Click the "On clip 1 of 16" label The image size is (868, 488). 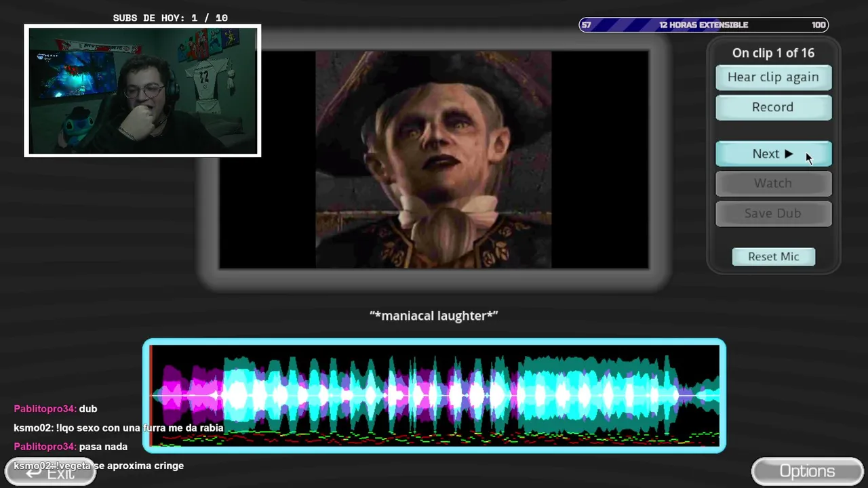point(773,53)
